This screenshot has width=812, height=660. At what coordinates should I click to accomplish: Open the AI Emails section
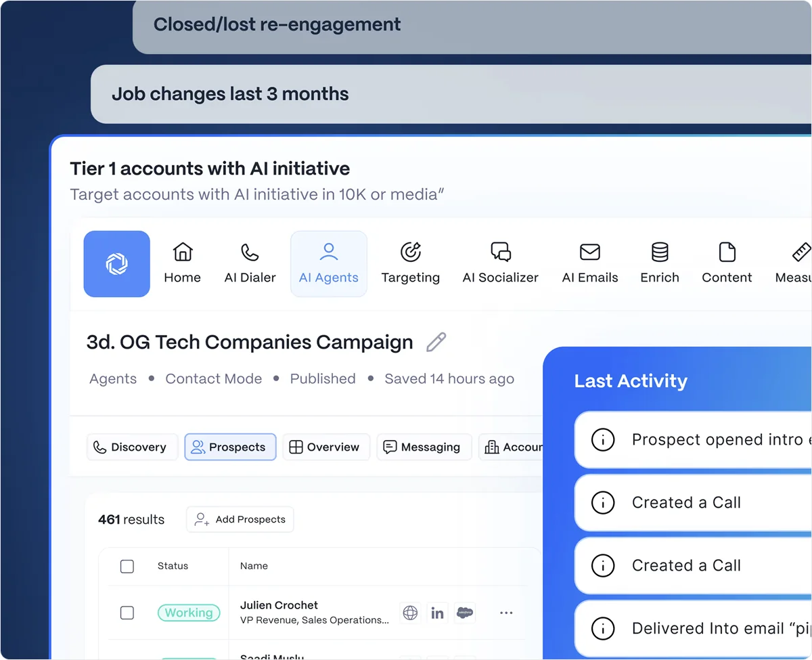(590, 264)
